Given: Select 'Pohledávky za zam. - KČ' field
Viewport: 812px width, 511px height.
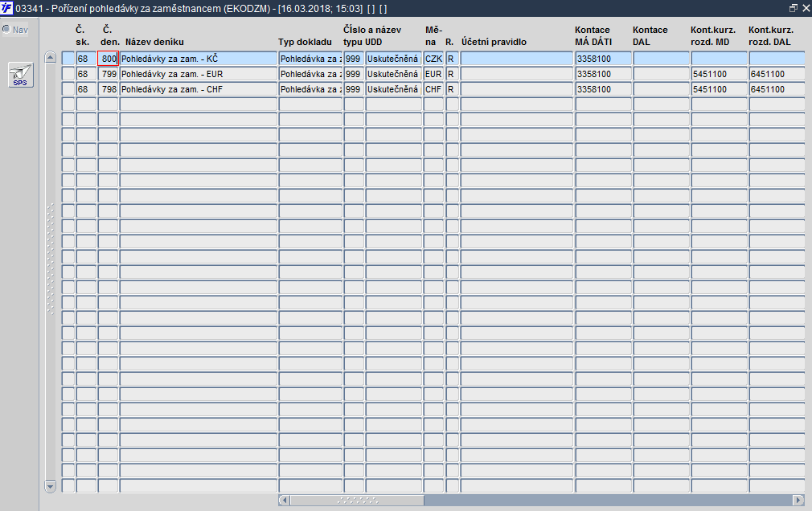Looking at the screenshot, I should click(199, 59).
